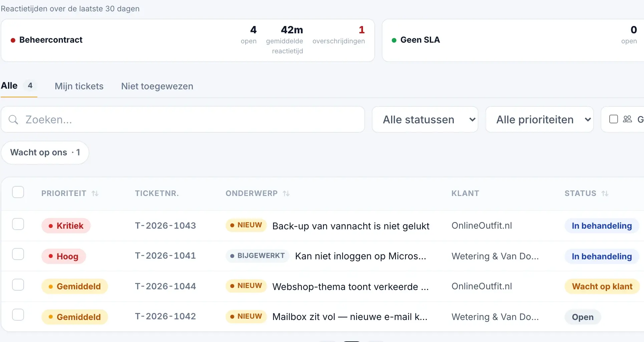Image resolution: width=644 pixels, height=342 pixels.
Task: Sort by Status column arrows
Action: click(605, 193)
